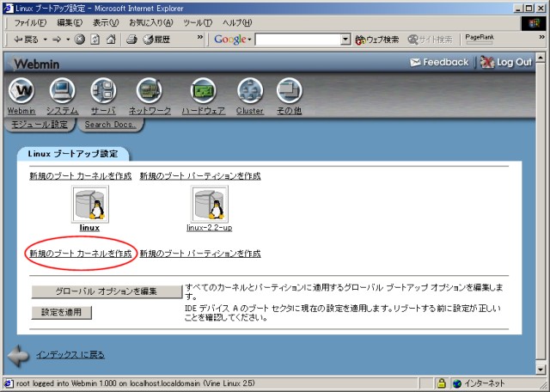Click the 設定を適用 button
Screen dimensions: 550x392
click(x=61, y=312)
